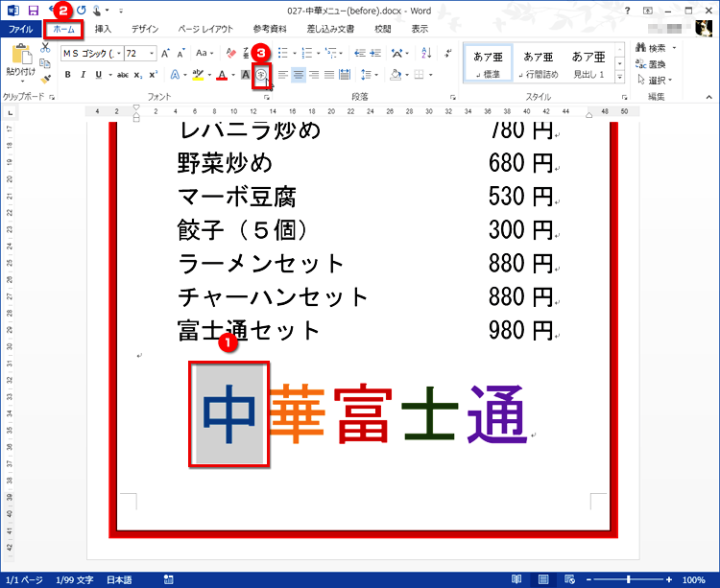Click the Enclose Characters (囲い文字) icon
720x588 pixels.
(x=261, y=75)
